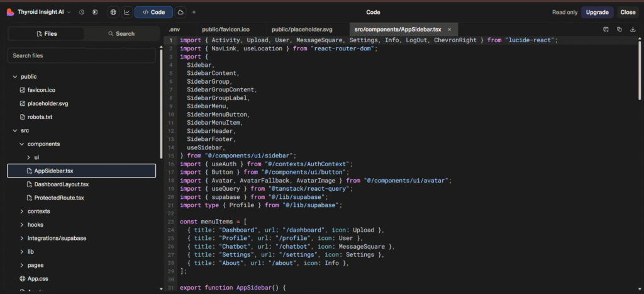644x294 pixels.
Task: Switch to the Search tab
Action: [x=121, y=34]
